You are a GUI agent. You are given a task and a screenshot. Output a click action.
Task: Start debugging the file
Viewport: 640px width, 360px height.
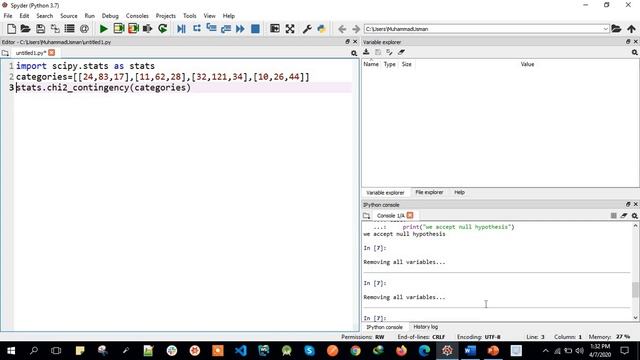182,29
